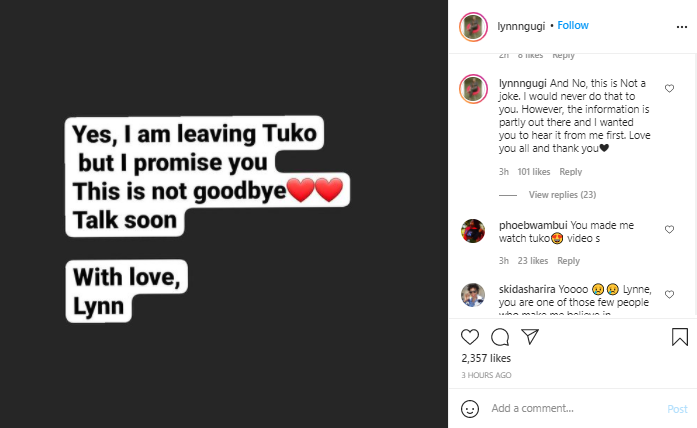This screenshot has height=428, width=697.
Task: Open the emoji picker smiley icon
Action: click(470, 408)
